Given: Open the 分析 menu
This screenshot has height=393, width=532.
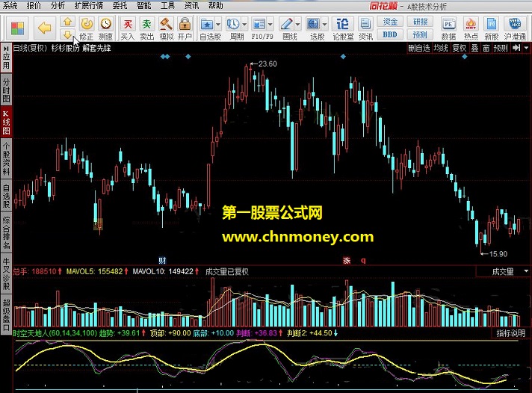Looking at the screenshot, I should click(x=58, y=5).
